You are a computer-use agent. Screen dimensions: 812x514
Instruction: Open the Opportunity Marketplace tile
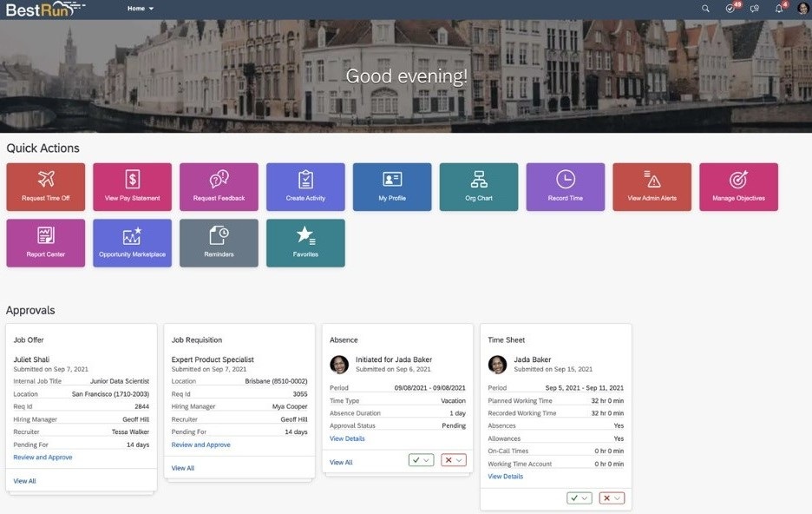pos(132,243)
